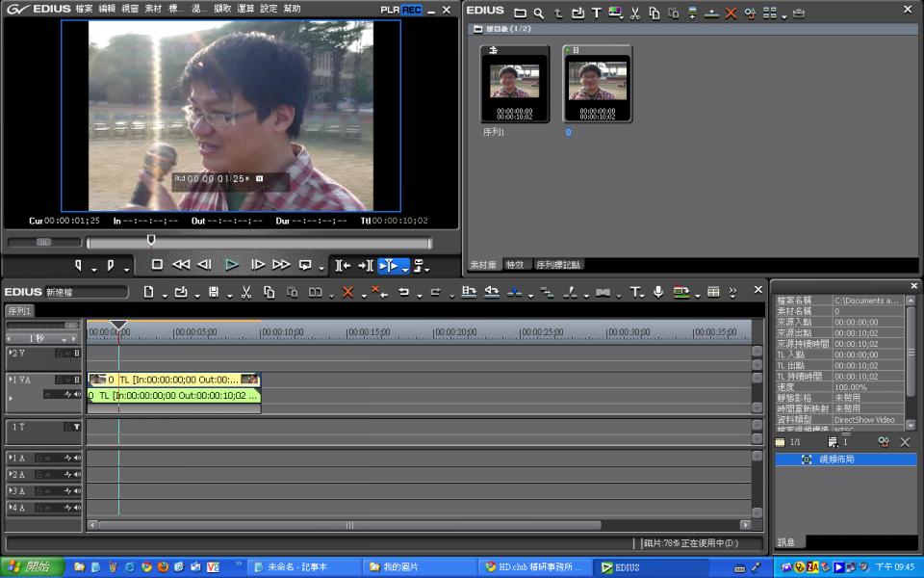Click the scissors Cut icon in timeline toolbar
The height and width of the screenshot is (578, 924).
point(245,292)
